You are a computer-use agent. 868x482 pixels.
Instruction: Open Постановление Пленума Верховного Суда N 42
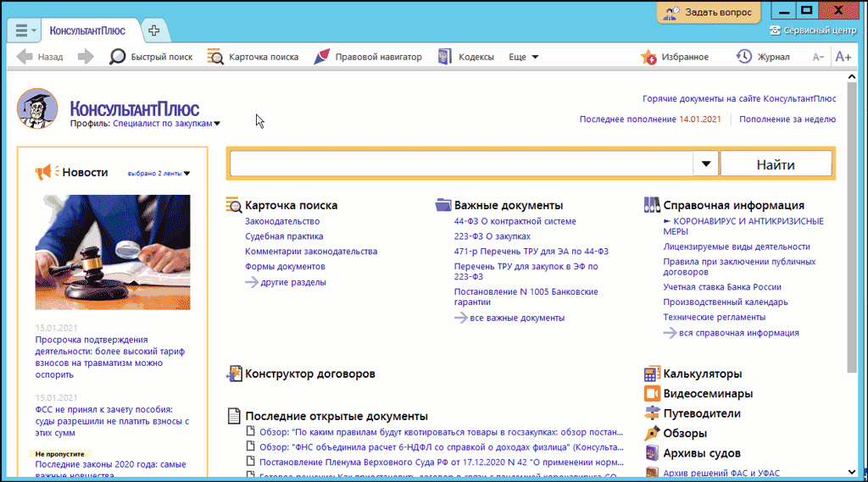[441, 462]
